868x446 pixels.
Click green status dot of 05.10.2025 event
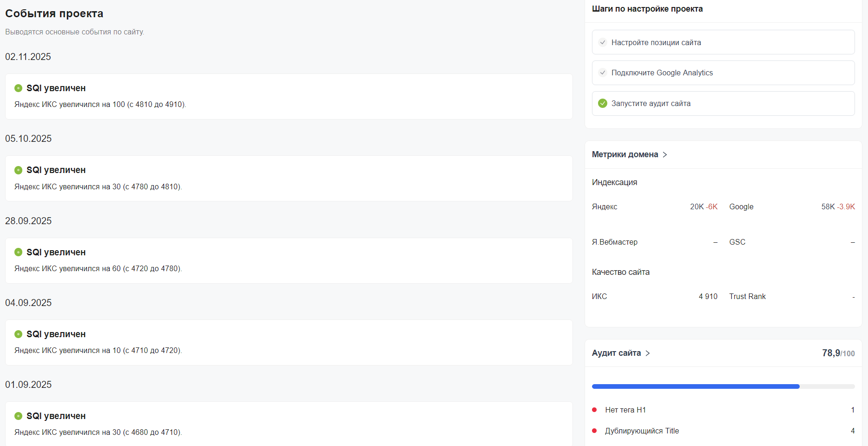click(19, 170)
